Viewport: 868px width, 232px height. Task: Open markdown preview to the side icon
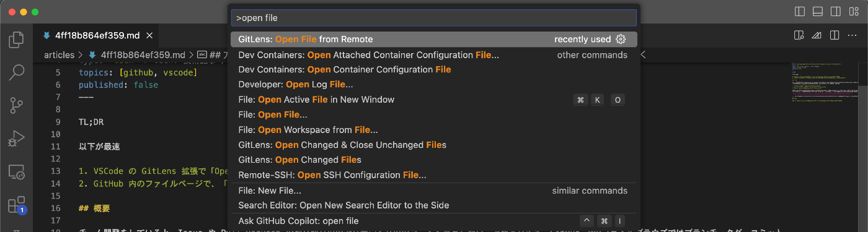pyautogui.click(x=799, y=35)
